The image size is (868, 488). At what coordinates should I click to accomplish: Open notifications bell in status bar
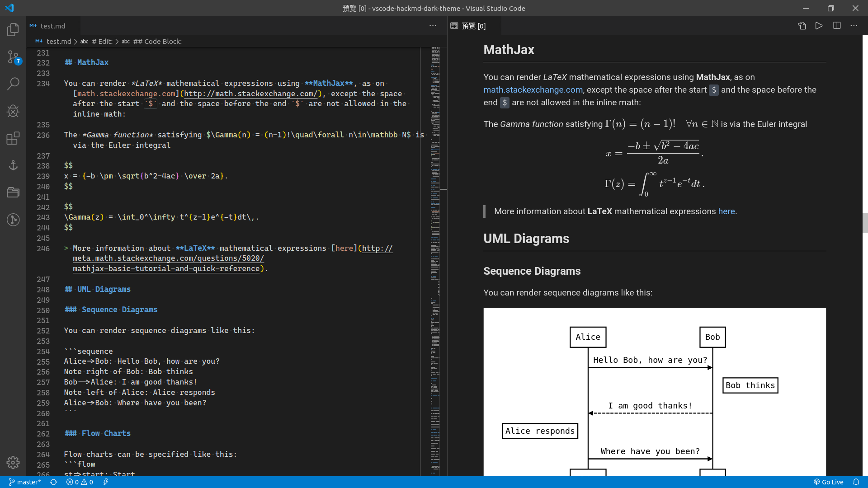(x=856, y=482)
